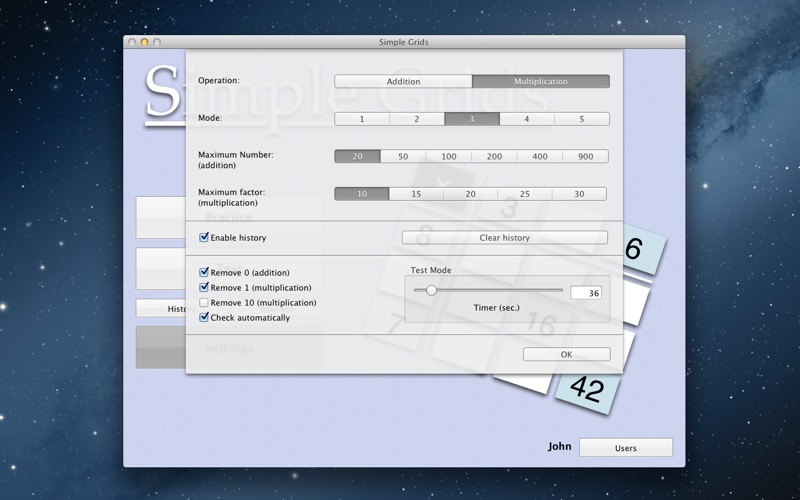The width and height of the screenshot is (800, 500).
Task: Set maximum factor to 20
Action: click(470, 194)
